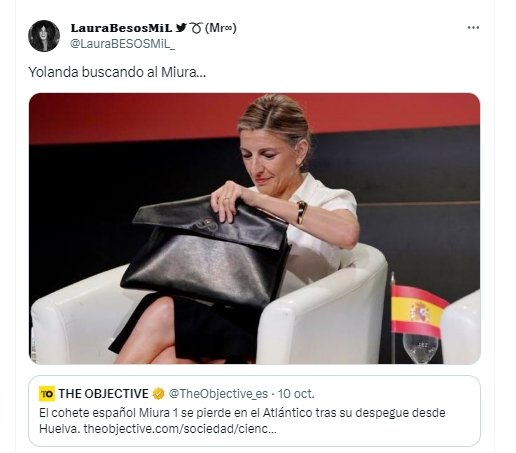Click the (Mr∞) text in display name

coord(221,28)
